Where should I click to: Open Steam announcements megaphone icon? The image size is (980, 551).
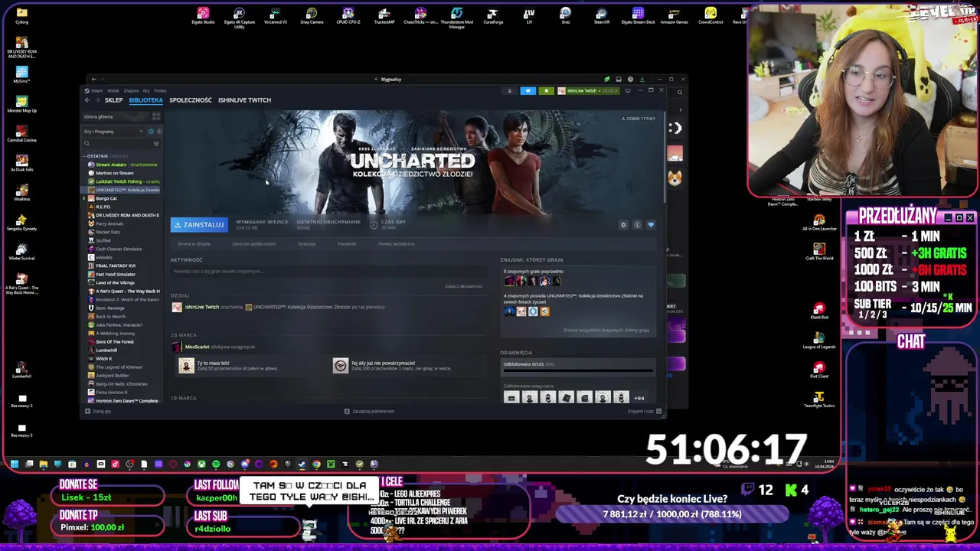click(528, 90)
